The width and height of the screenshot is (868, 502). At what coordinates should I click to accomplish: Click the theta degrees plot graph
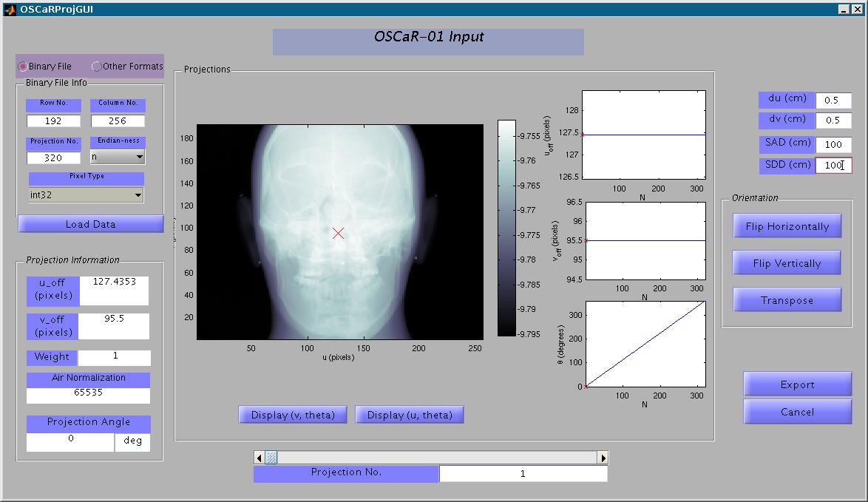[x=645, y=345]
